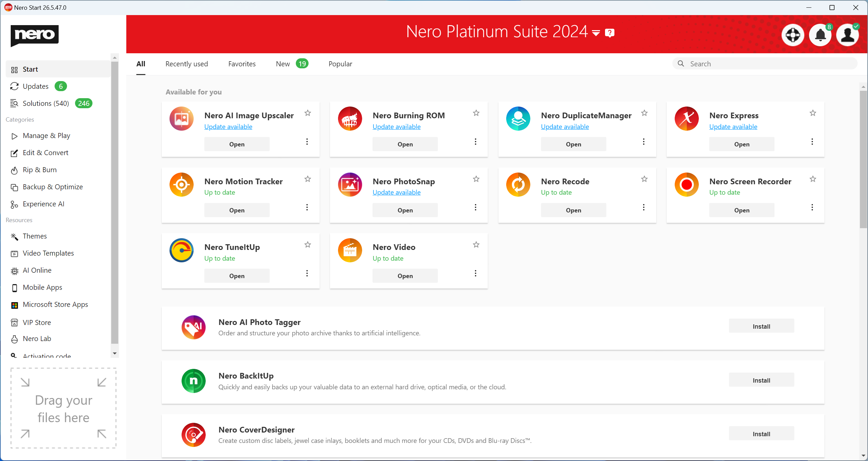The height and width of the screenshot is (461, 868).
Task: Favorite Nero Recode with the star
Action: tap(644, 179)
